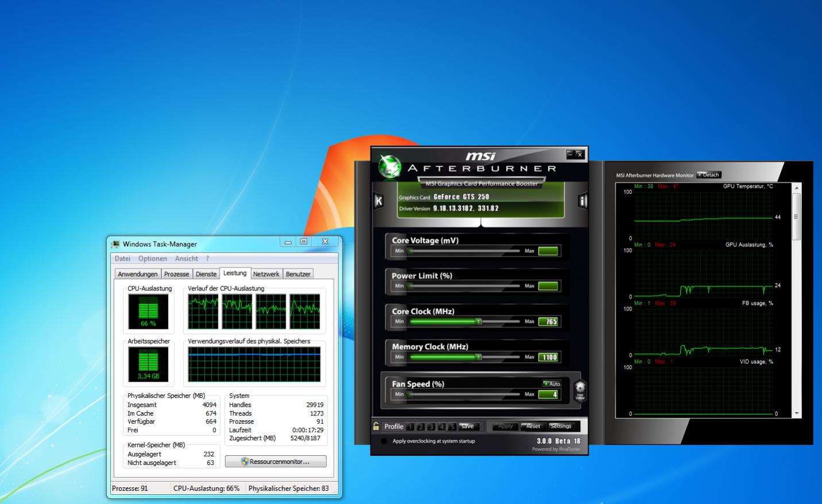Screen dimensions: 822x504
Task: Detach the Hardware Monitor panel
Action: pyautogui.click(x=708, y=175)
